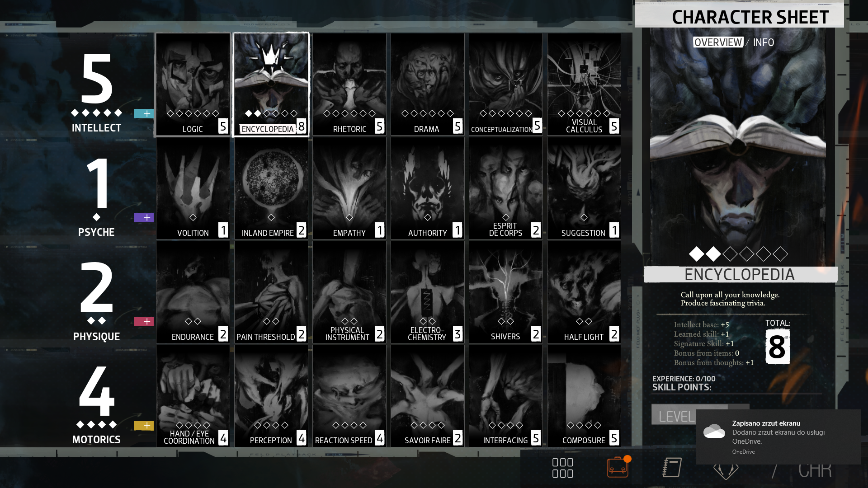The image size is (868, 488).
Task: Select the Suggestion skill card
Action: point(584,188)
